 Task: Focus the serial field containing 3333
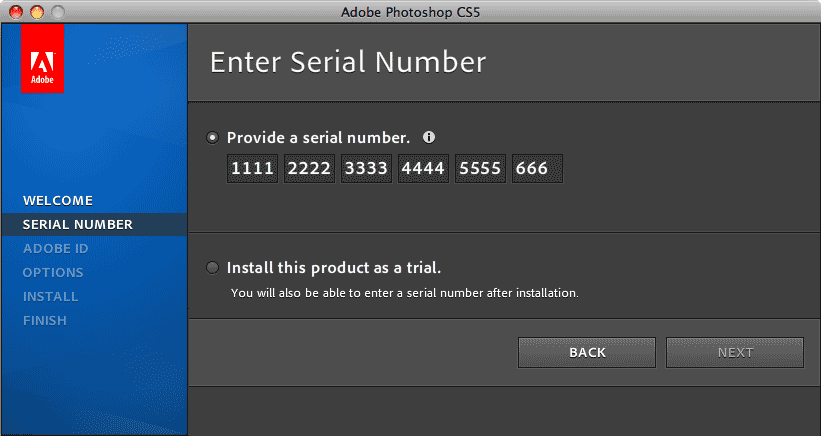[x=367, y=169]
